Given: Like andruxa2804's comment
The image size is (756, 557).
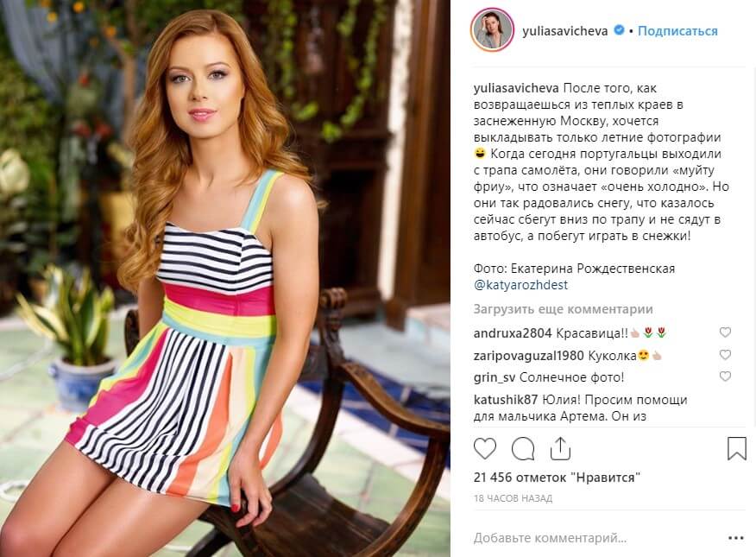Looking at the screenshot, I should 725,332.
